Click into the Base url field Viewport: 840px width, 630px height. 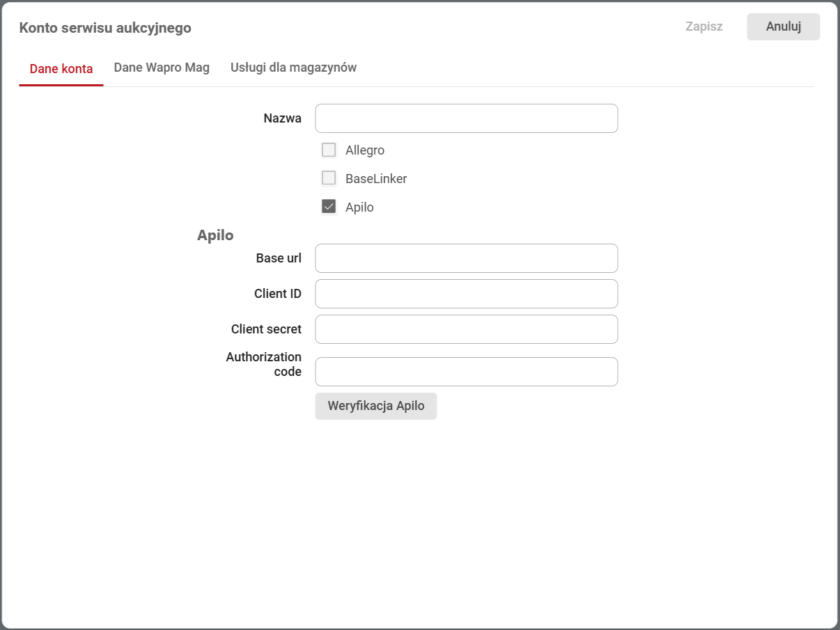coord(466,258)
